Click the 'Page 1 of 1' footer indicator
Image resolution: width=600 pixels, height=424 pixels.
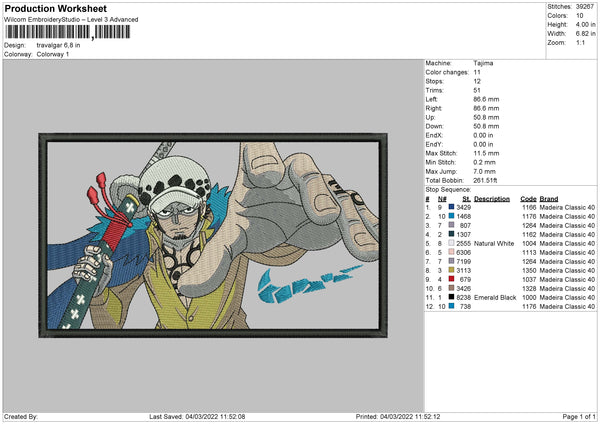579,417
